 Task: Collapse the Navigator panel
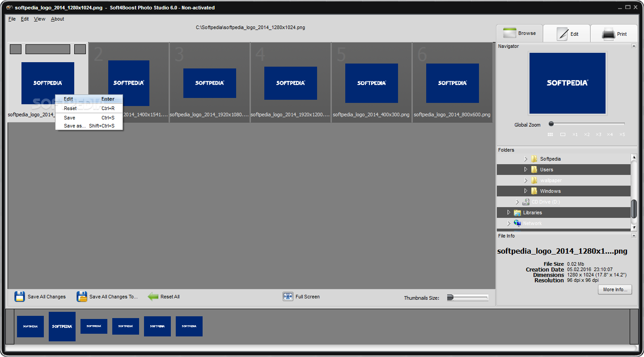pyautogui.click(x=634, y=46)
